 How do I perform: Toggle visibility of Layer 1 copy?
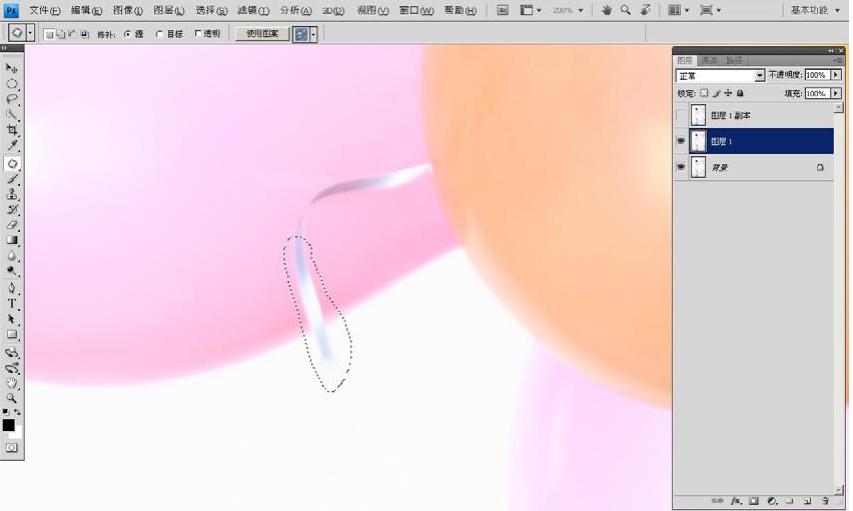(x=681, y=115)
